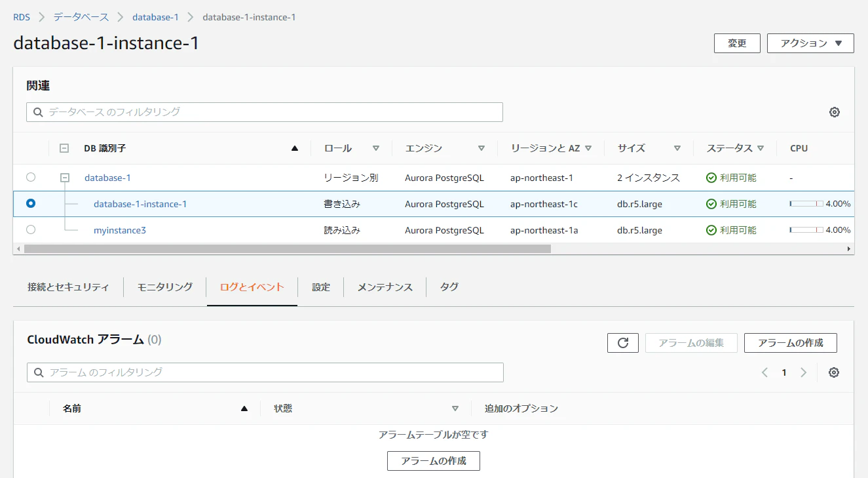
Task: Click the 変更 button
Action: pyautogui.click(x=737, y=43)
